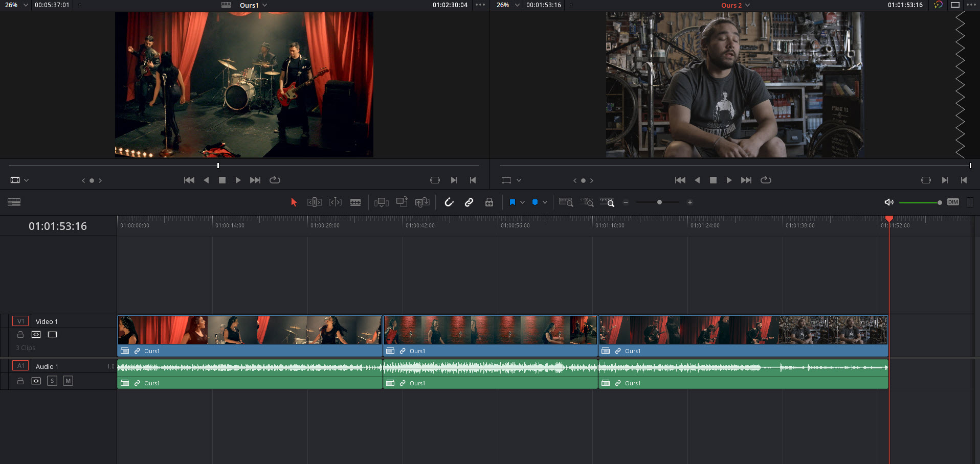Click the timeline zoom out minus button
The height and width of the screenshot is (464, 980).
pyautogui.click(x=626, y=202)
